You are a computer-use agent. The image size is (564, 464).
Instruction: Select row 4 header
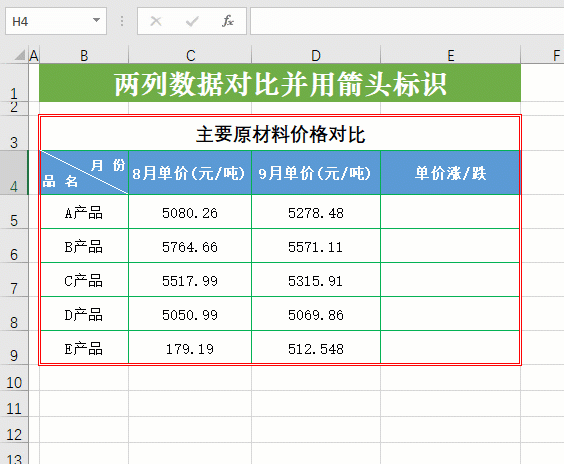click(14, 173)
